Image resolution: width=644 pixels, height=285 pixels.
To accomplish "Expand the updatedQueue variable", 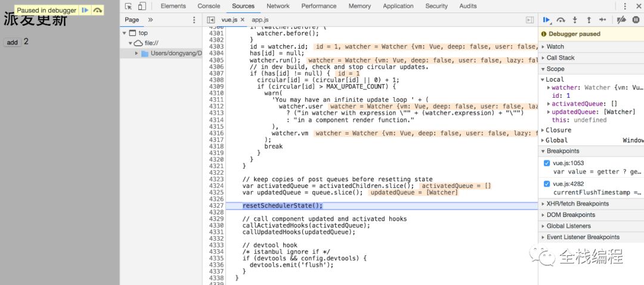I will 549,112.
